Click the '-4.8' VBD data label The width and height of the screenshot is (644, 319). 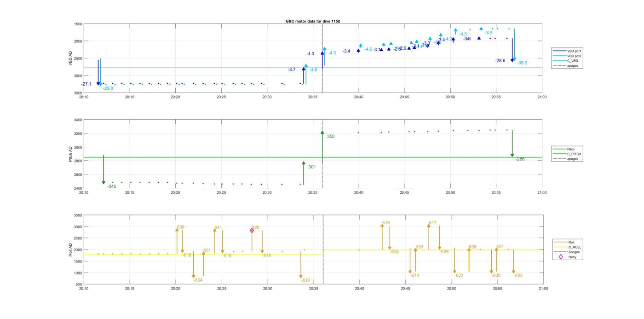[x=313, y=70]
